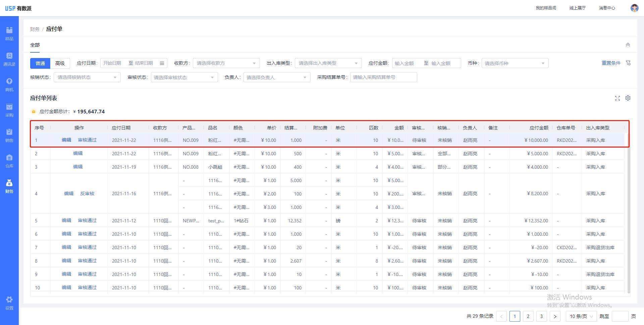Select the 普通 filter mode

(40, 63)
